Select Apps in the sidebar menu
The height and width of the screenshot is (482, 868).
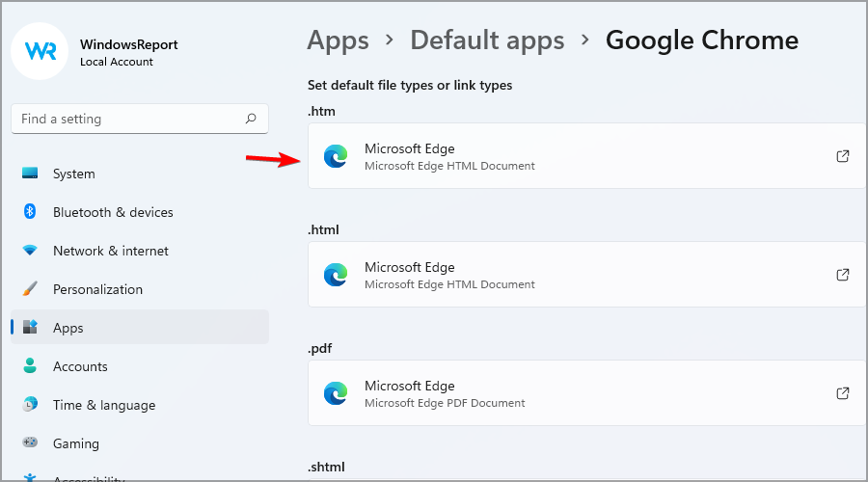[68, 328]
